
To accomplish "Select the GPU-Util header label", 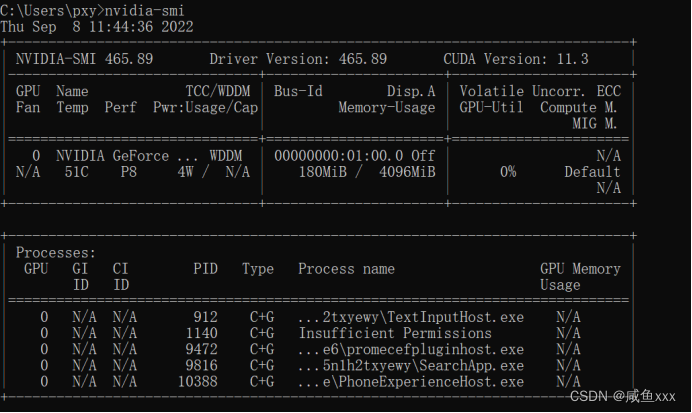I will (491, 107).
